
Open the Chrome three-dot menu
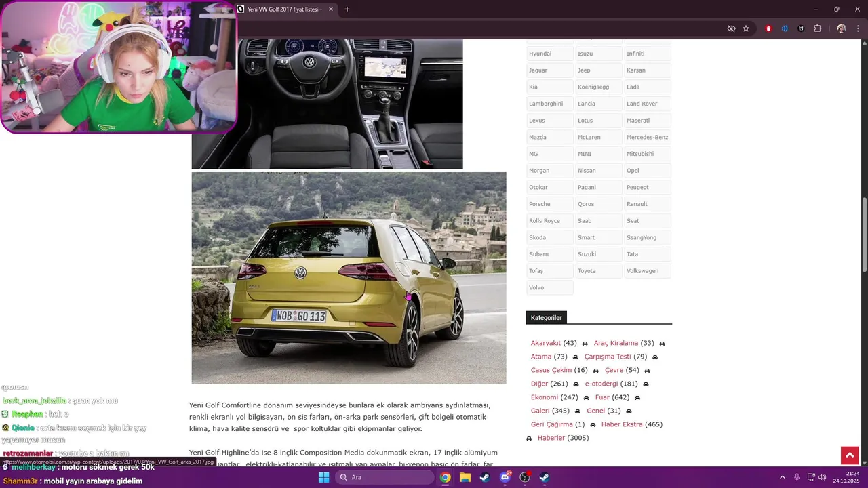point(858,28)
